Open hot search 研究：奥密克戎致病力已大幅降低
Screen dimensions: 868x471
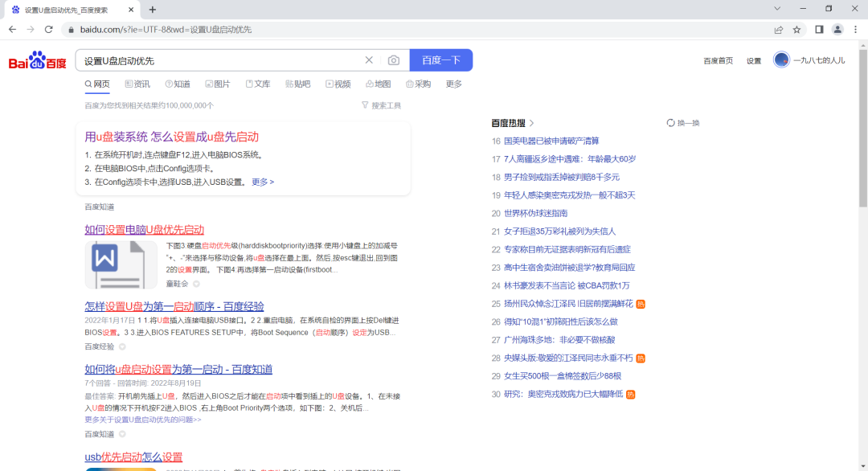point(563,394)
